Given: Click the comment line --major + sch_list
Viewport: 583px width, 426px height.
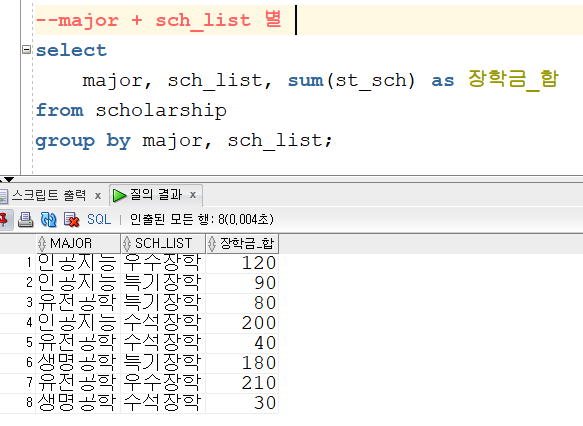Looking at the screenshot, I should [159, 20].
